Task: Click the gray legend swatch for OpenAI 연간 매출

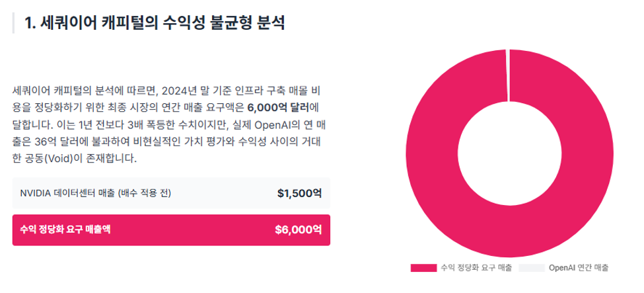Action: [532, 268]
